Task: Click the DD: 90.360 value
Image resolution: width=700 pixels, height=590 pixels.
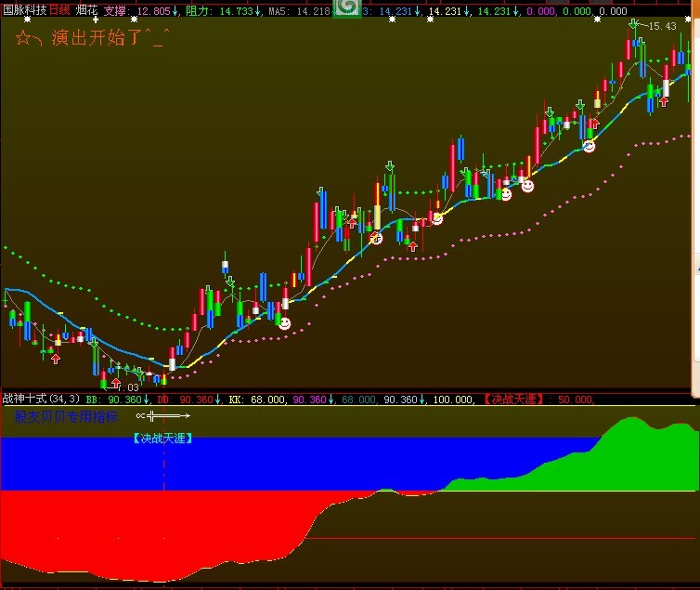Action: 186,400
